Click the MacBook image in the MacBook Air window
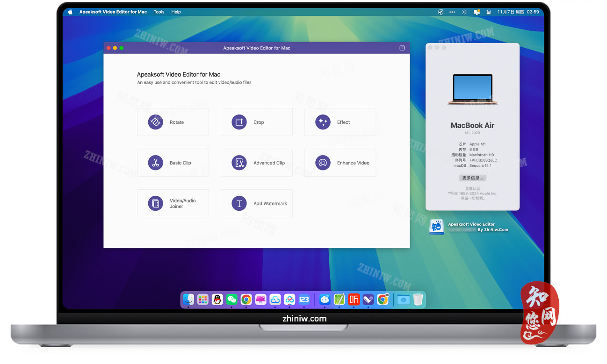 pyautogui.click(x=473, y=89)
